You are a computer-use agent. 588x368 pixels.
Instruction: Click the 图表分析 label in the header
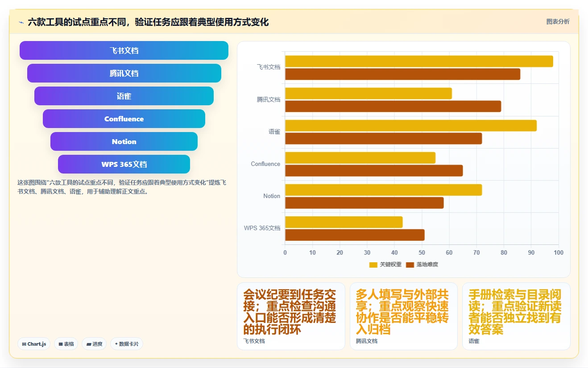point(558,21)
